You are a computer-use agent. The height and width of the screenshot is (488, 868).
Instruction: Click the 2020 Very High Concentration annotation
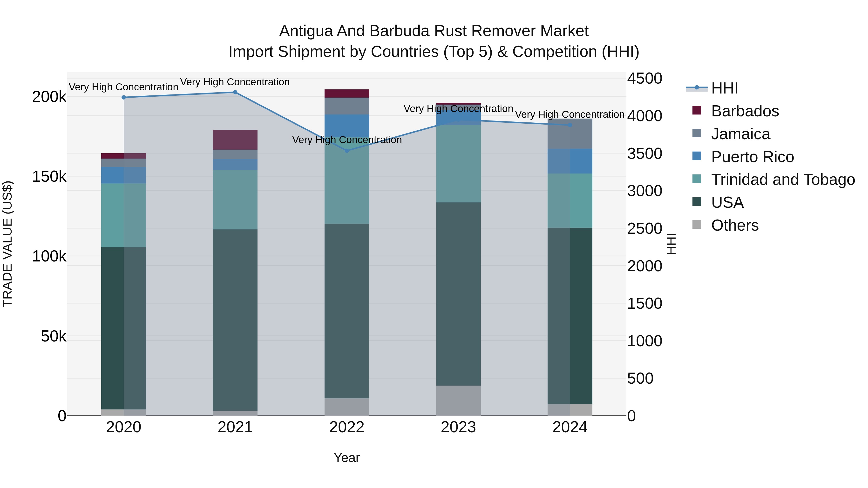124,87
